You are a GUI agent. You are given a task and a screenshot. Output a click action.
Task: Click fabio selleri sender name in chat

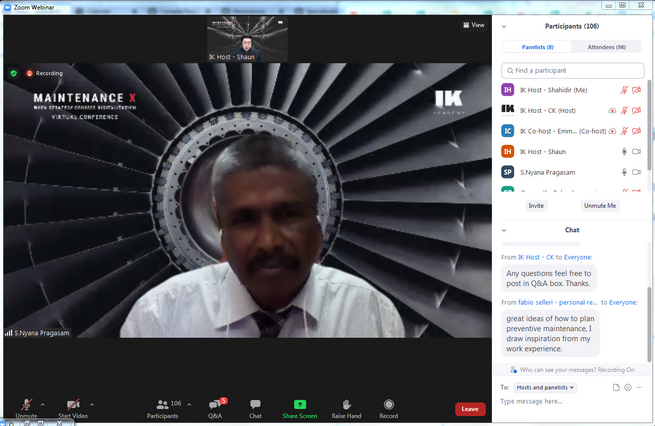(558, 302)
